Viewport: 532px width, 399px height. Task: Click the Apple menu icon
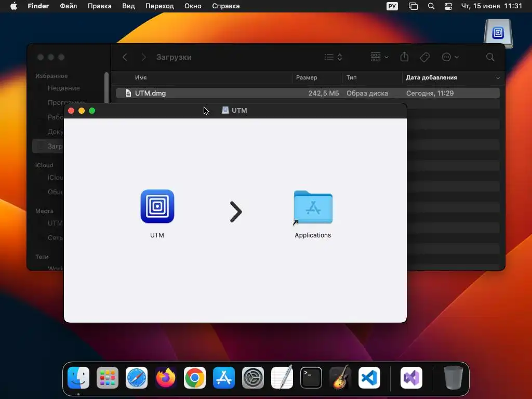[14, 6]
